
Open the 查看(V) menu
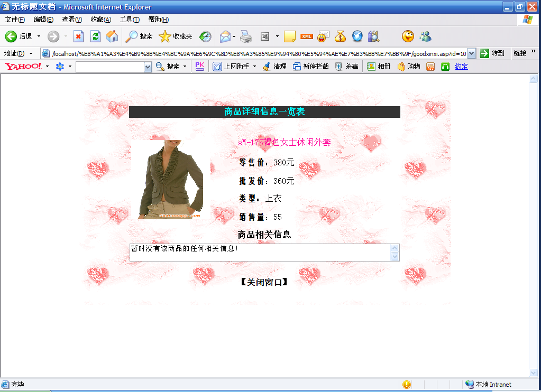click(x=72, y=20)
